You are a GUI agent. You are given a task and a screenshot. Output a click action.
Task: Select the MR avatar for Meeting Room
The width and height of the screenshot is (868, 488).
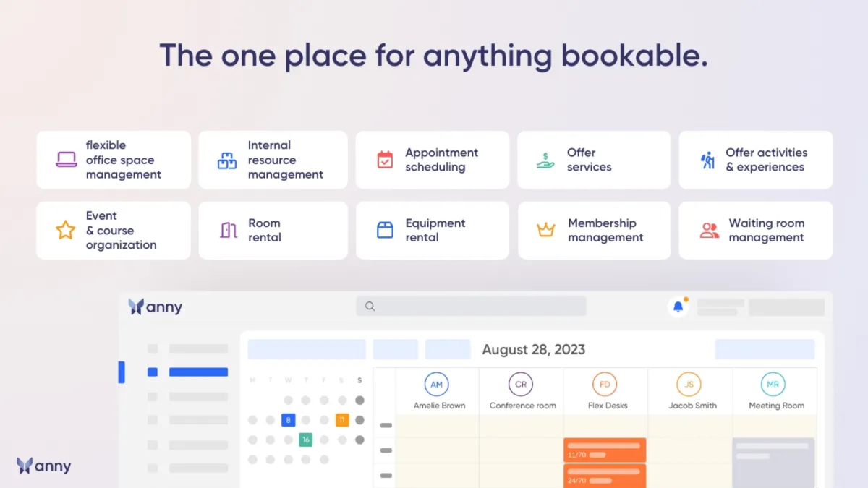773,385
